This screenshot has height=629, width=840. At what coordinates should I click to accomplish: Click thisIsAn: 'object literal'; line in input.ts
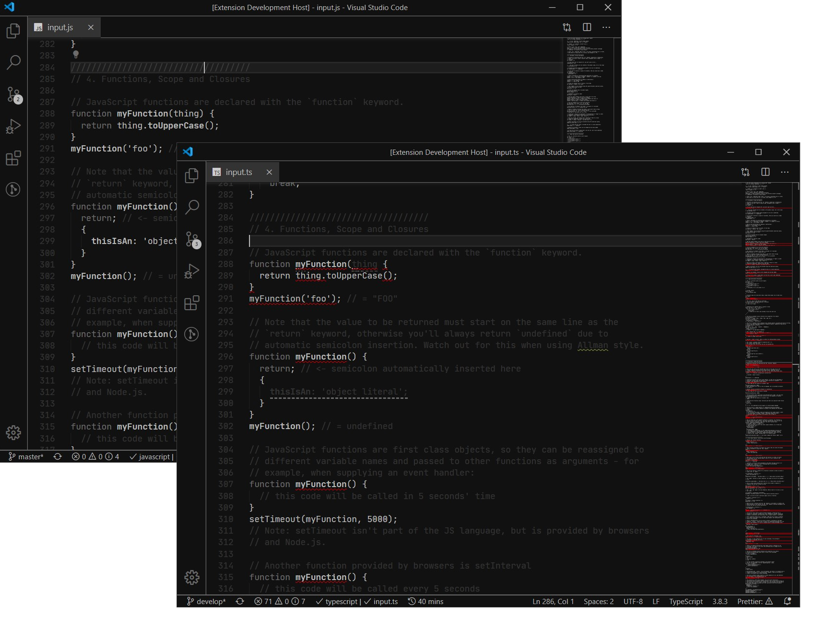pos(339,392)
